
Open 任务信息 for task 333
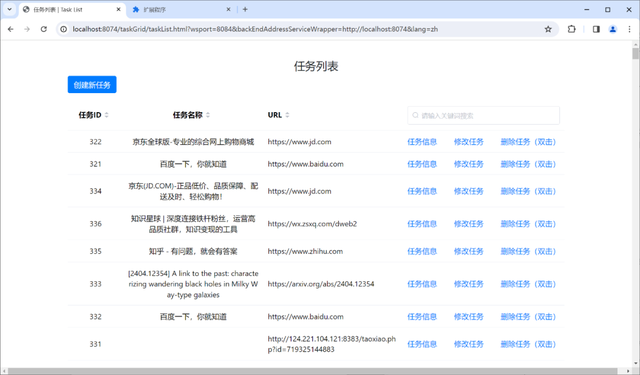pyautogui.click(x=422, y=284)
